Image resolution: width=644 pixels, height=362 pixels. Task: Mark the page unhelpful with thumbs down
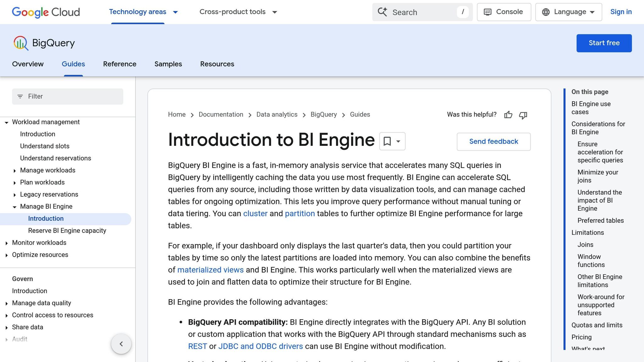pos(523,115)
